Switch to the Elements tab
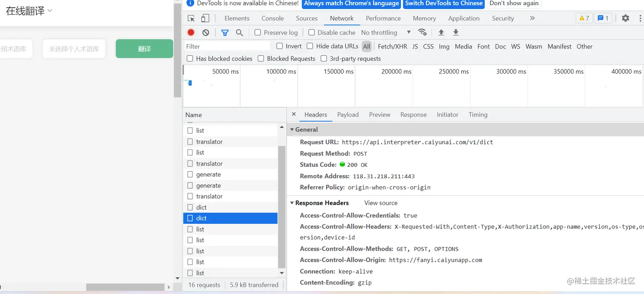 click(237, 18)
